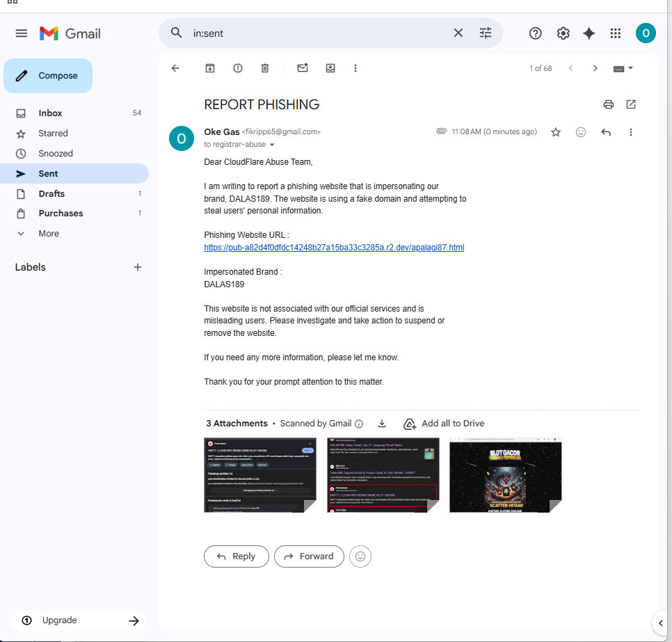The height and width of the screenshot is (642, 672).
Task: Click Add all to Drive
Action: 444,424
